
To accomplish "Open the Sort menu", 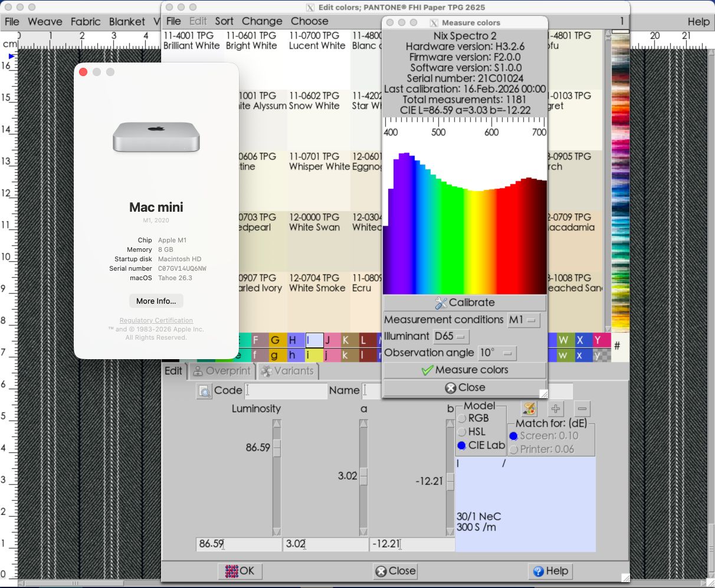I will 224,21.
